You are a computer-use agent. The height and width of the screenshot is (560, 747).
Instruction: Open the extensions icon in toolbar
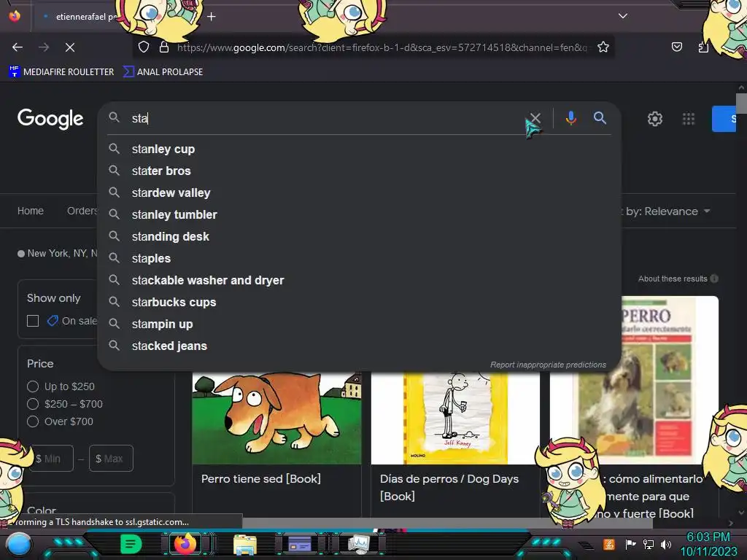[x=703, y=47]
